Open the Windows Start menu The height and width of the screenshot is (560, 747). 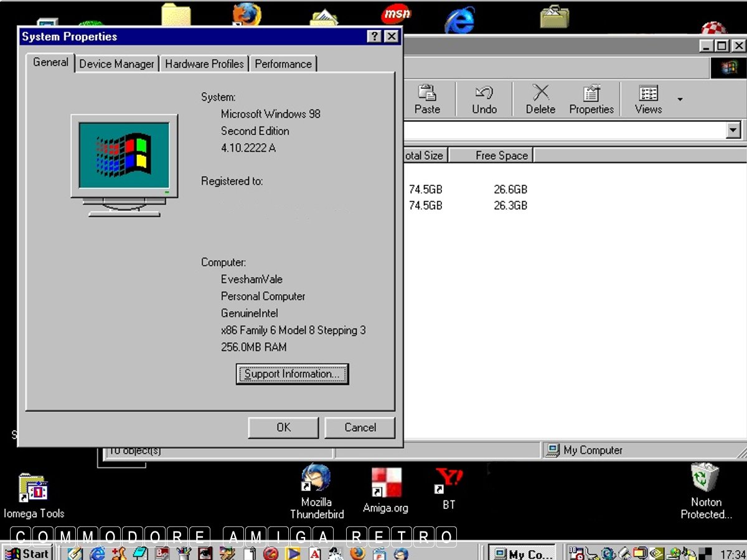coord(27,553)
